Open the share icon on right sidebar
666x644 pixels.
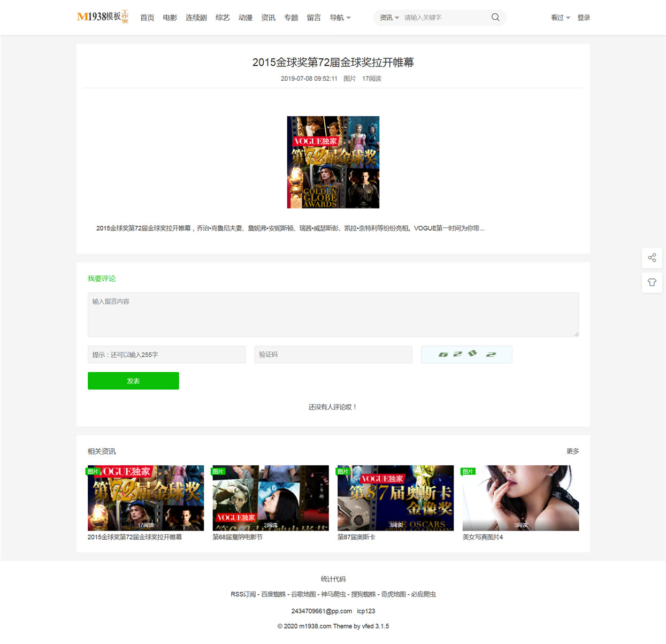(x=652, y=258)
